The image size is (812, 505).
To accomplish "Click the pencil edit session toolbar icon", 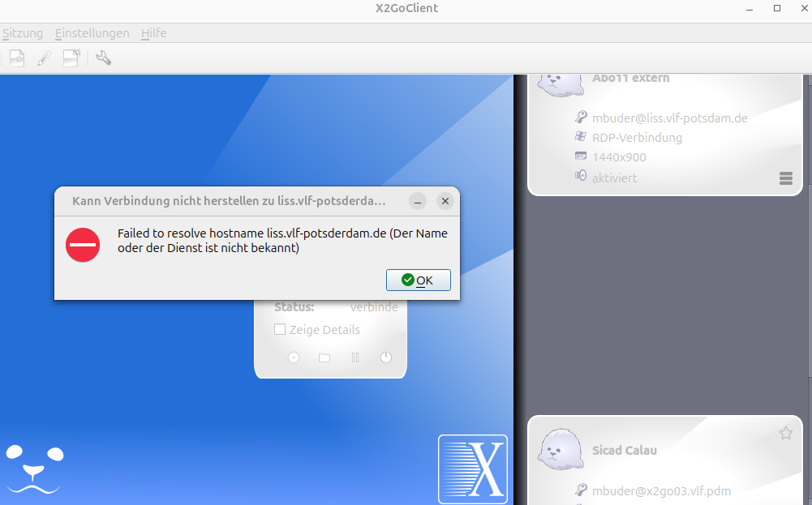I will tap(44, 58).
